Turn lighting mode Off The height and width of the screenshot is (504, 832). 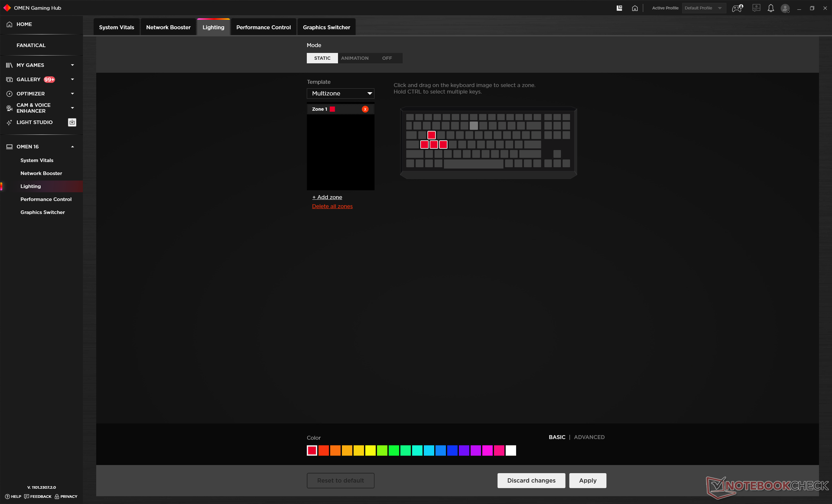click(x=387, y=58)
